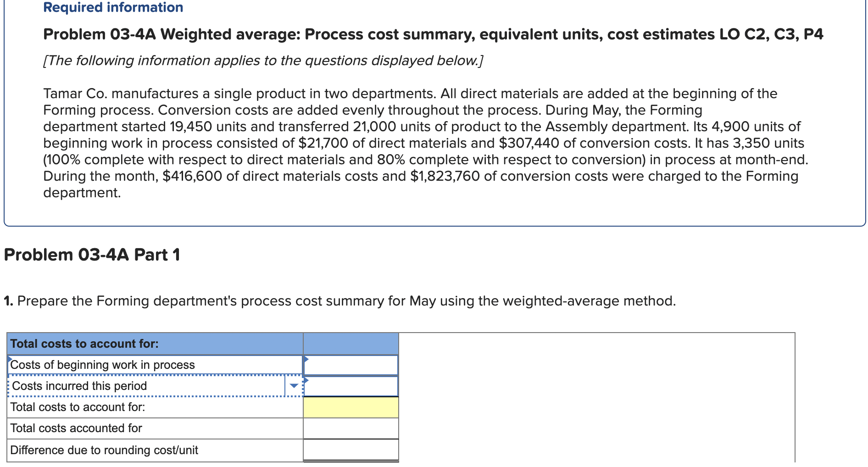868x467 pixels.
Task: Select the Costs of beginning work in process input field
Action: (351, 365)
